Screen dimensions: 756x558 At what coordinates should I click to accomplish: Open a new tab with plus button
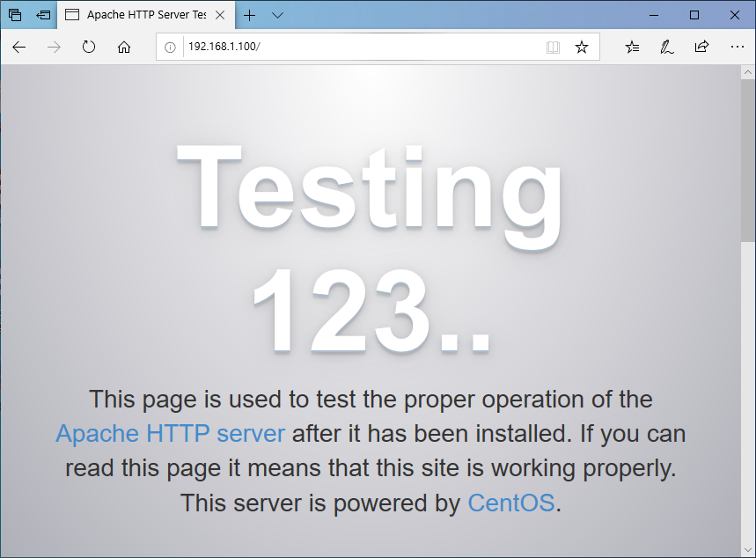pyautogui.click(x=249, y=15)
